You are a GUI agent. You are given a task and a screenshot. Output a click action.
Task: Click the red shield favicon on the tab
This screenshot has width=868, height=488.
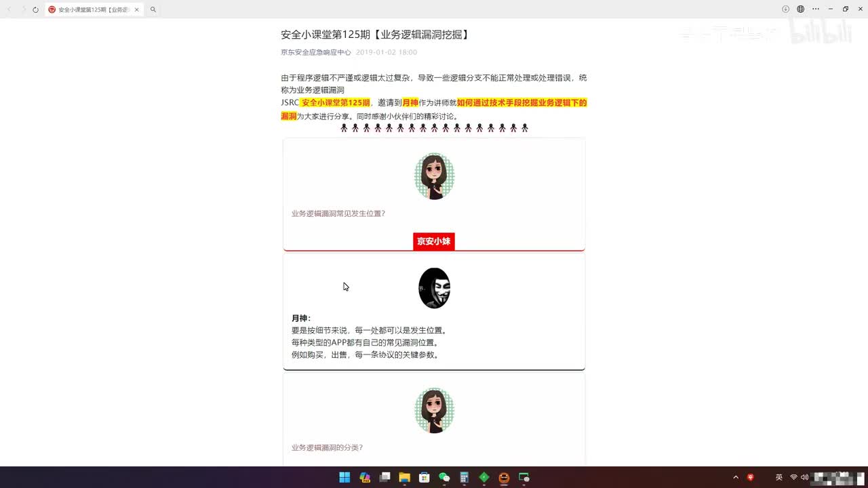[52, 9]
